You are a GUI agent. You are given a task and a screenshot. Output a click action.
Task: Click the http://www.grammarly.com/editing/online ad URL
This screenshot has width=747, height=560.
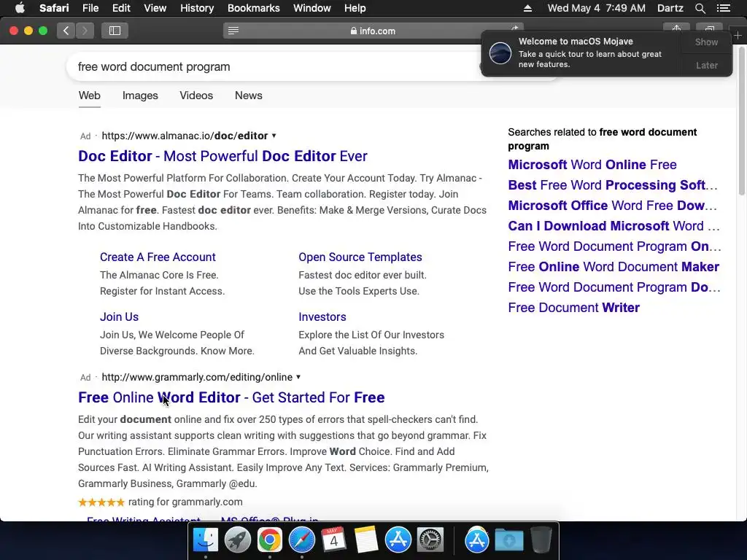(197, 377)
